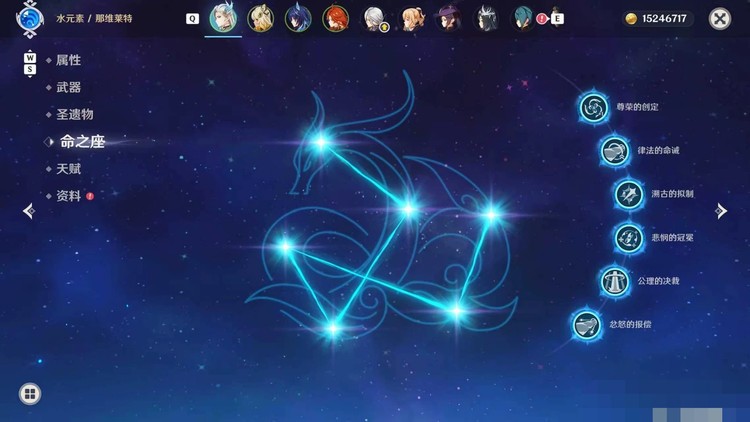Screen dimensions: 750x422
Task: Switch to the dark blue-haired character portrait
Action: click(298, 19)
